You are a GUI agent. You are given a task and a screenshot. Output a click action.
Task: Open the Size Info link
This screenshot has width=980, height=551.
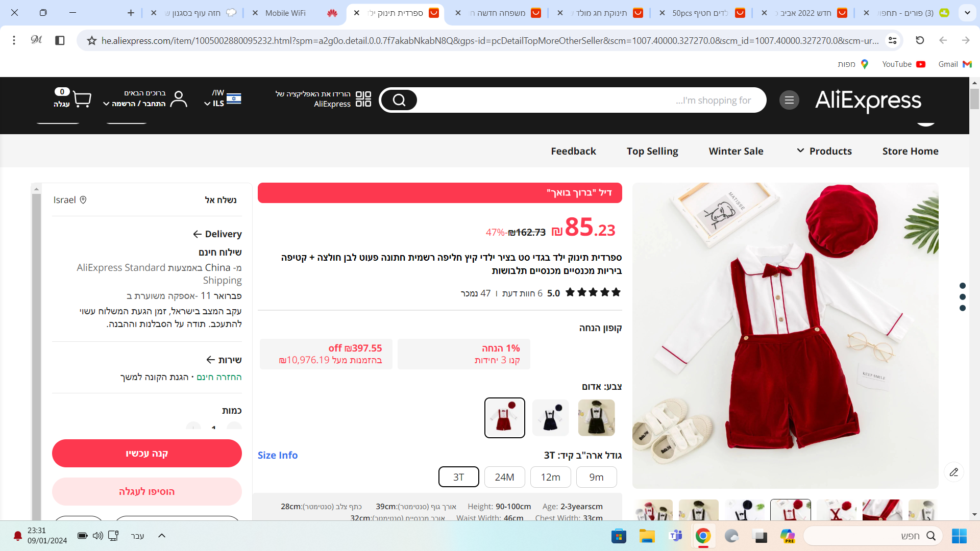278,455
